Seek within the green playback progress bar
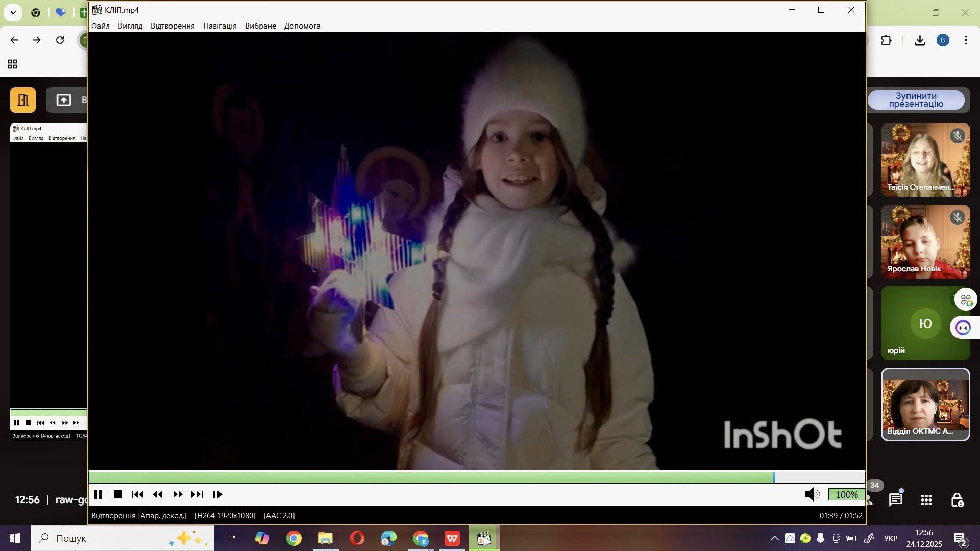980x551 pixels. (431, 478)
